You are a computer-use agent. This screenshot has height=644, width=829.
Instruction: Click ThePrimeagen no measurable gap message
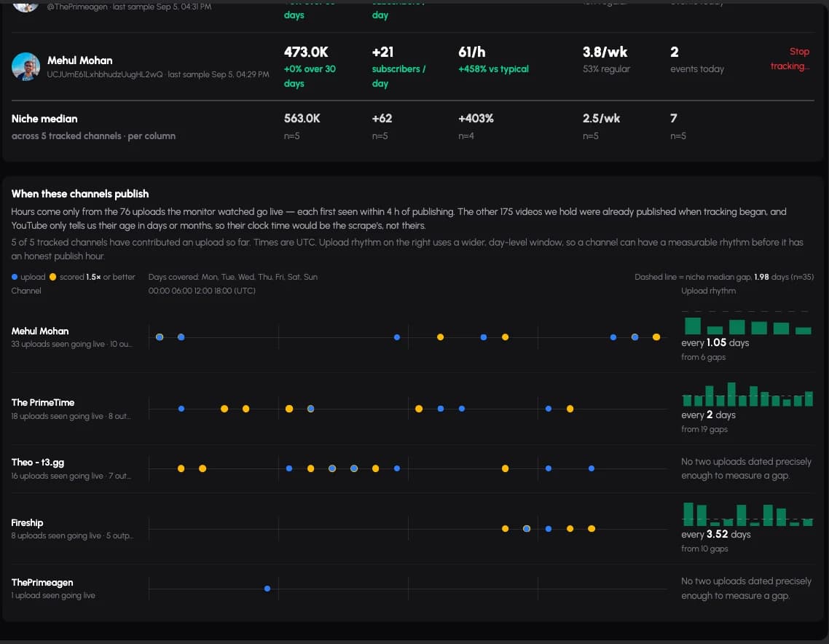pos(746,588)
